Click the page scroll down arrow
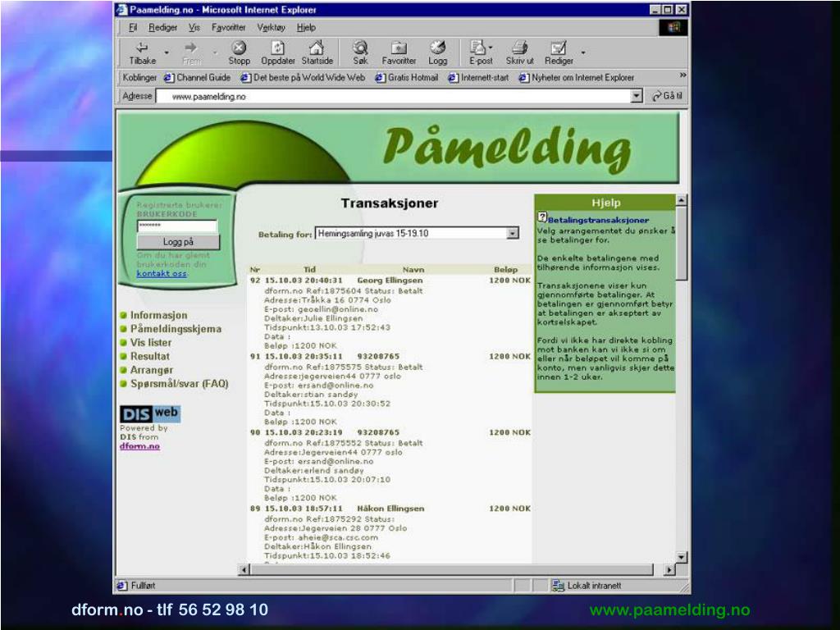 (x=681, y=557)
